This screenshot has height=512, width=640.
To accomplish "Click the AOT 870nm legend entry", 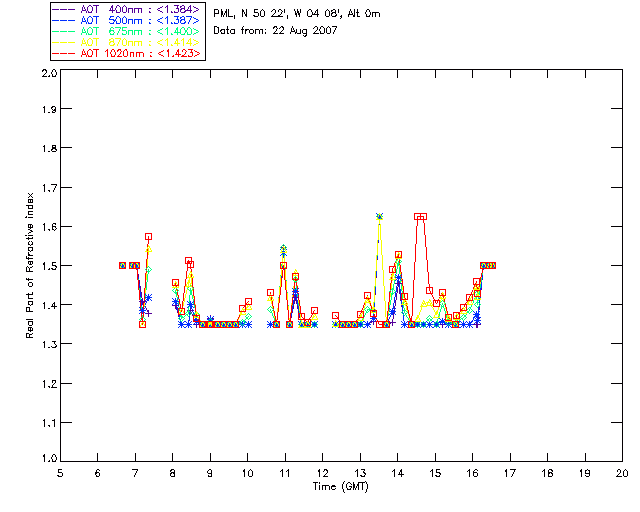I will [126, 42].
